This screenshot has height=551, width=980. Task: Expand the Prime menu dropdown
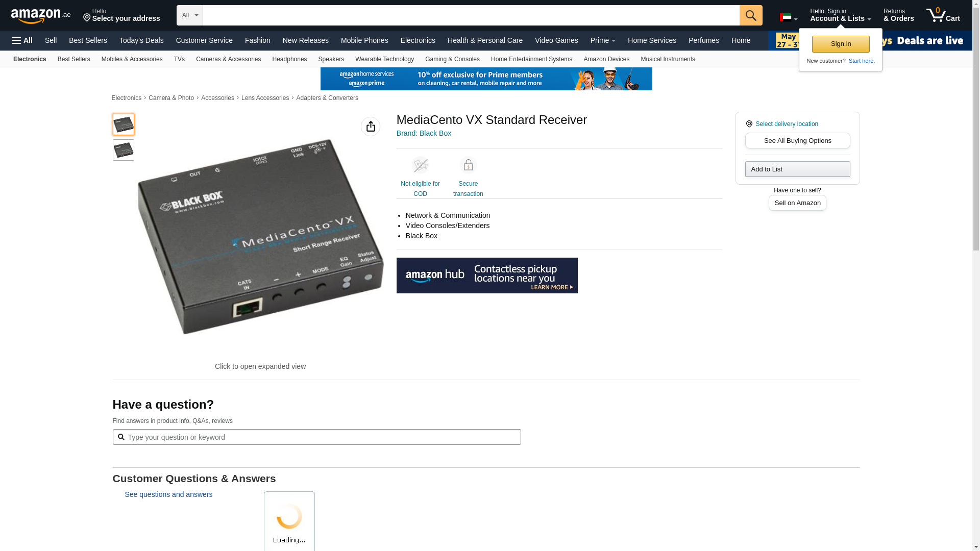pyautogui.click(x=602, y=40)
